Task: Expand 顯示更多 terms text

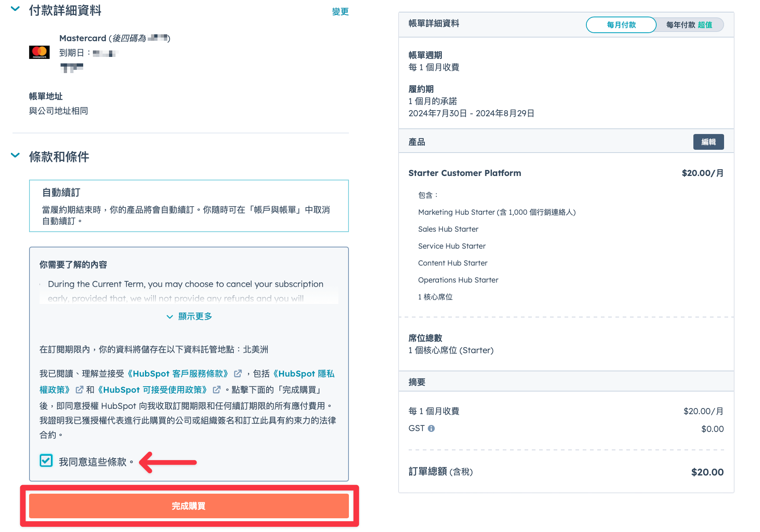Action: (x=189, y=316)
